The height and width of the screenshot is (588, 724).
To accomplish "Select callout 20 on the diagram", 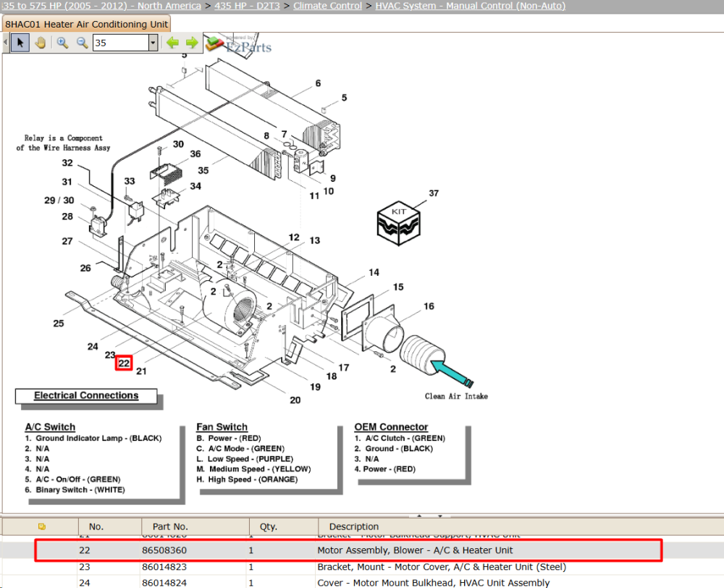I will tap(295, 400).
